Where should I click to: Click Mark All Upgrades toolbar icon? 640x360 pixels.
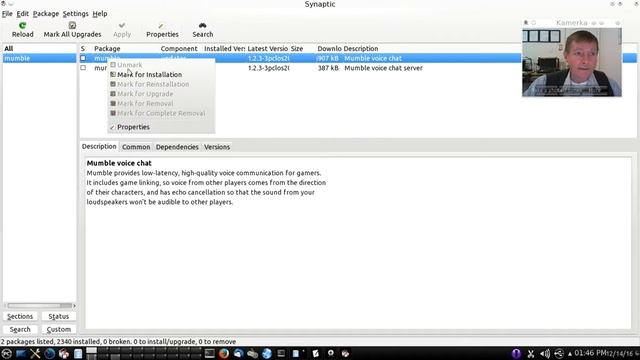72,26
